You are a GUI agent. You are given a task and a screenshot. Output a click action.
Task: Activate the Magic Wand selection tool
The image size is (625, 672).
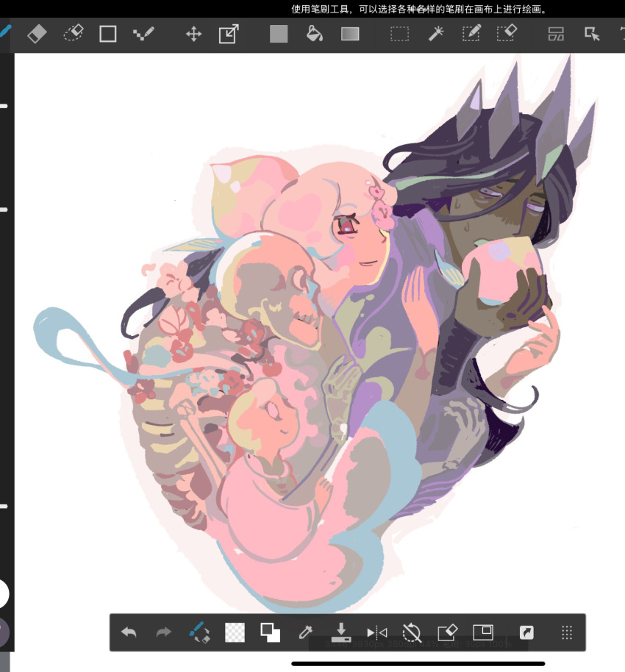pos(436,34)
